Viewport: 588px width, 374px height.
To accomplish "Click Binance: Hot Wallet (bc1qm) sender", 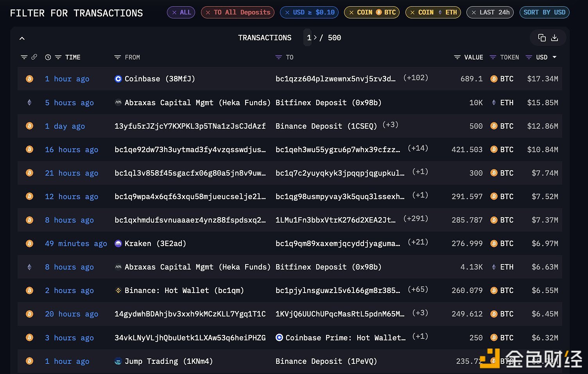I will (x=184, y=290).
